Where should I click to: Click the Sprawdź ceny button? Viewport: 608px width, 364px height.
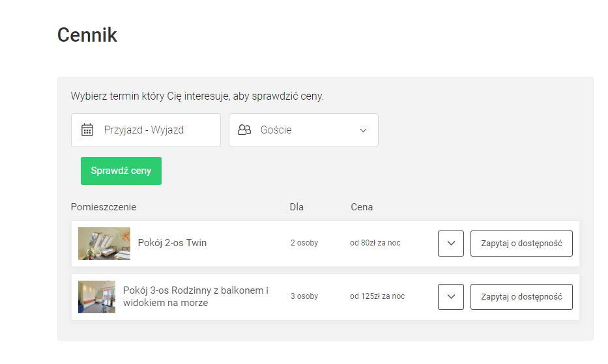tap(121, 171)
